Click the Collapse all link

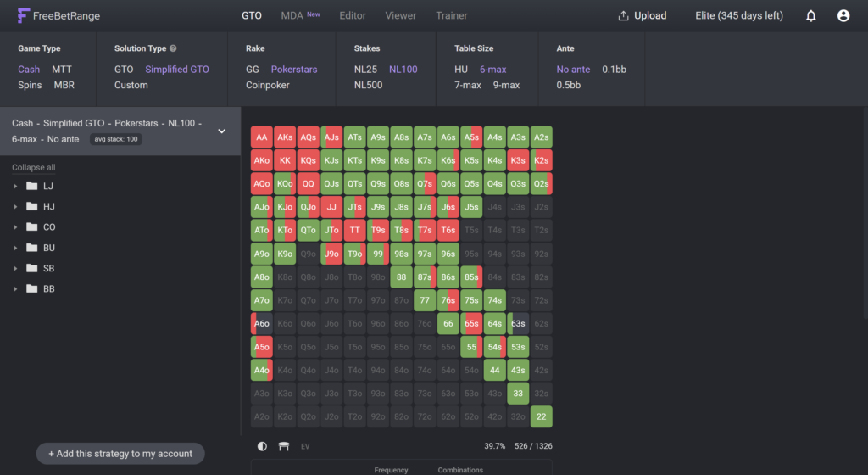tap(34, 167)
